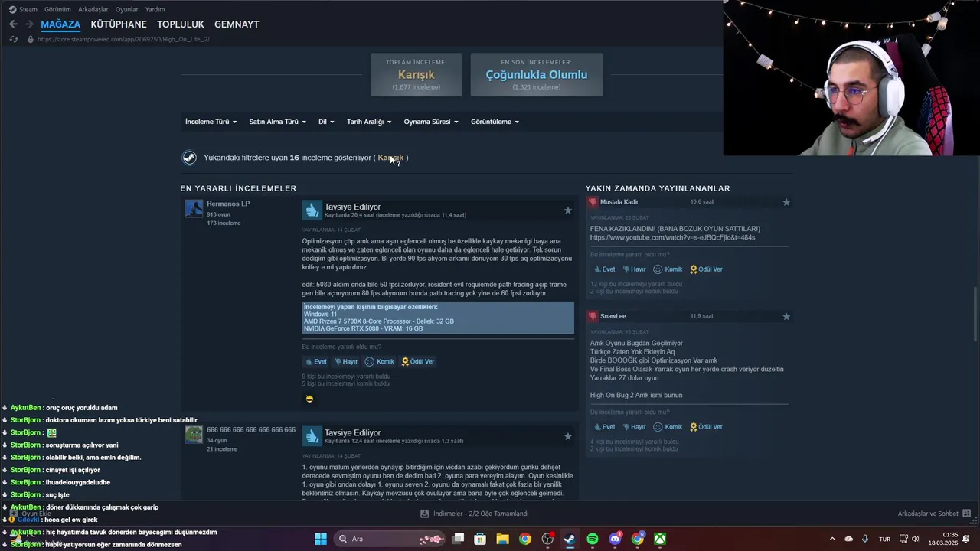Viewport: 980px width, 551px height.
Task: Open the Oyunlar menu
Action: [126, 9]
